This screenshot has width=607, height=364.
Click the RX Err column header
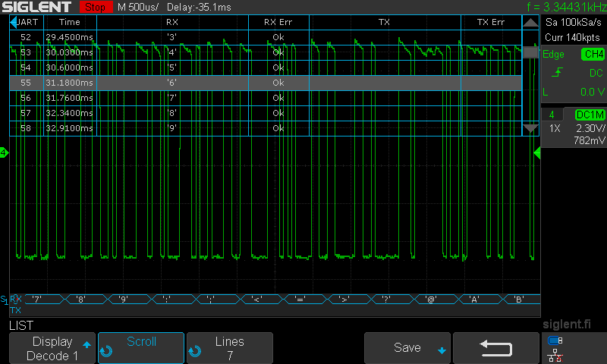click(278, 22)
